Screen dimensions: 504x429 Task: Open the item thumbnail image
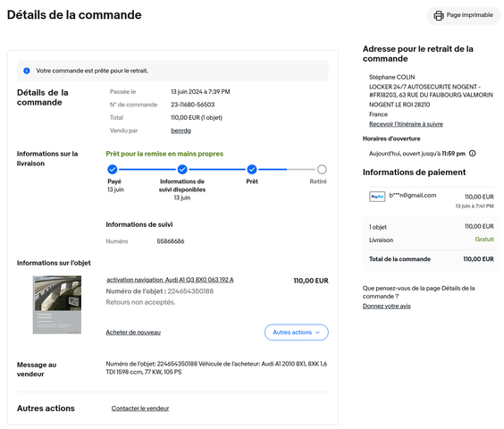pyautogui.click(x=57, y=305)
